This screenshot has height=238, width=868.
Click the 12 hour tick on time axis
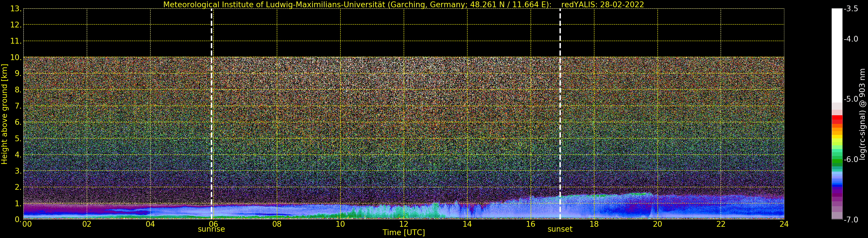(x=404, y=224)
